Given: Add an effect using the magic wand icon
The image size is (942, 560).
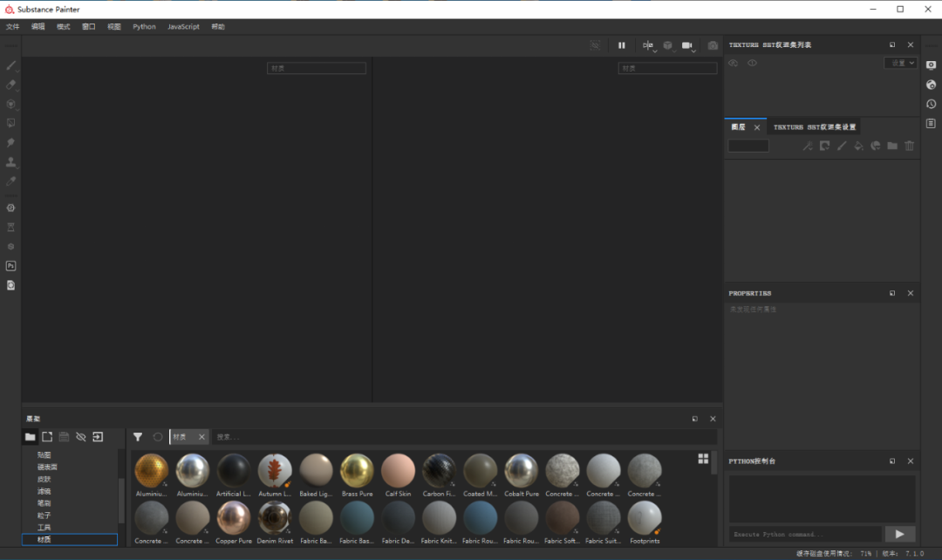Looking at the screenshot, I should tap(808, 146).
